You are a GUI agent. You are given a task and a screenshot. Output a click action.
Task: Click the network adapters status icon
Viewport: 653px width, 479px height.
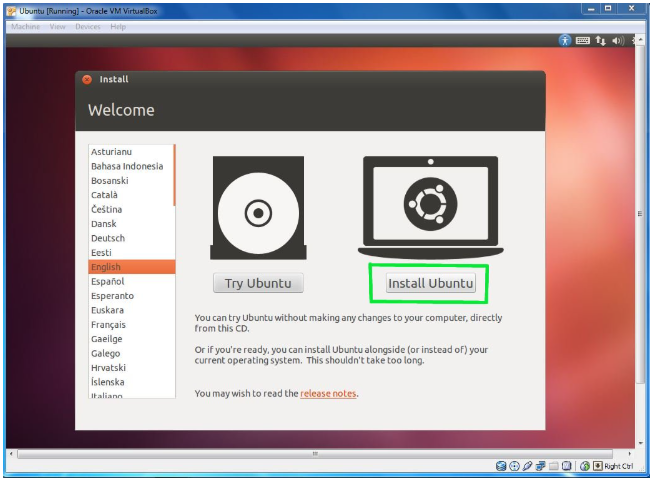(x=541, y=466)
